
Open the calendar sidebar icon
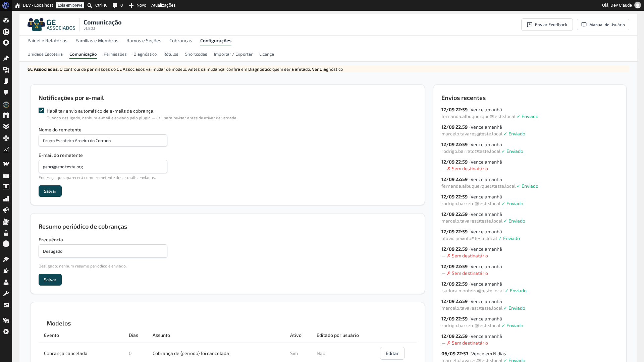click(6, 116)
